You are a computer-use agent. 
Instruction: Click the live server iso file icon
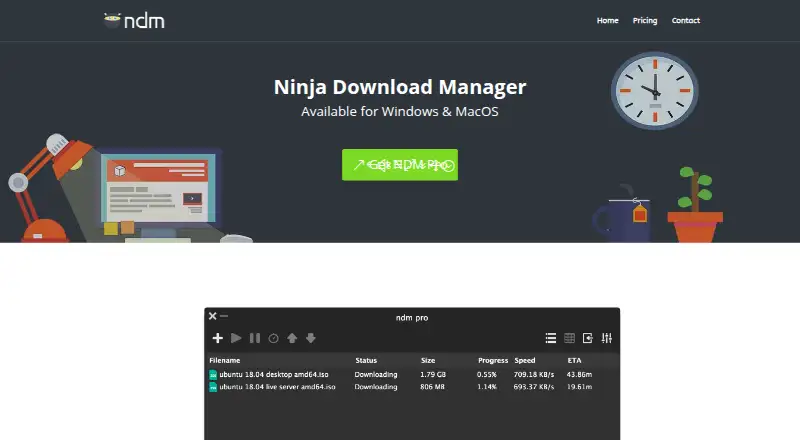213,387
